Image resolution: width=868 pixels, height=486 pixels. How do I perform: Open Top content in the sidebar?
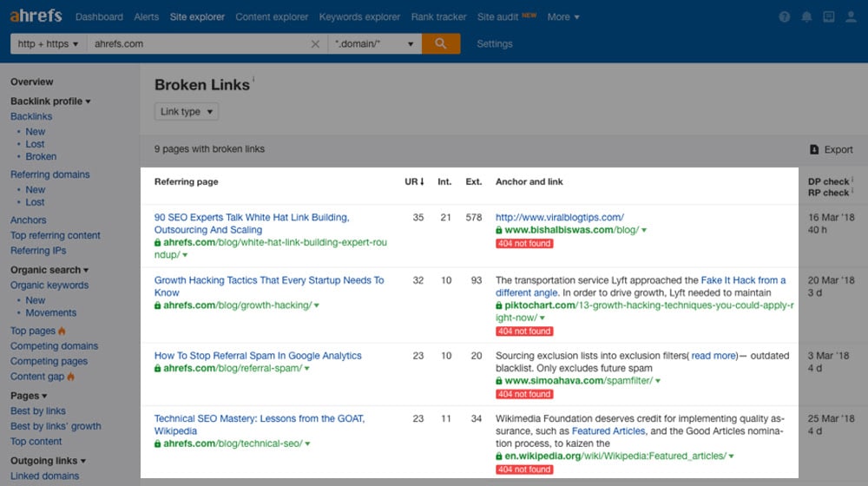point(36,442)
